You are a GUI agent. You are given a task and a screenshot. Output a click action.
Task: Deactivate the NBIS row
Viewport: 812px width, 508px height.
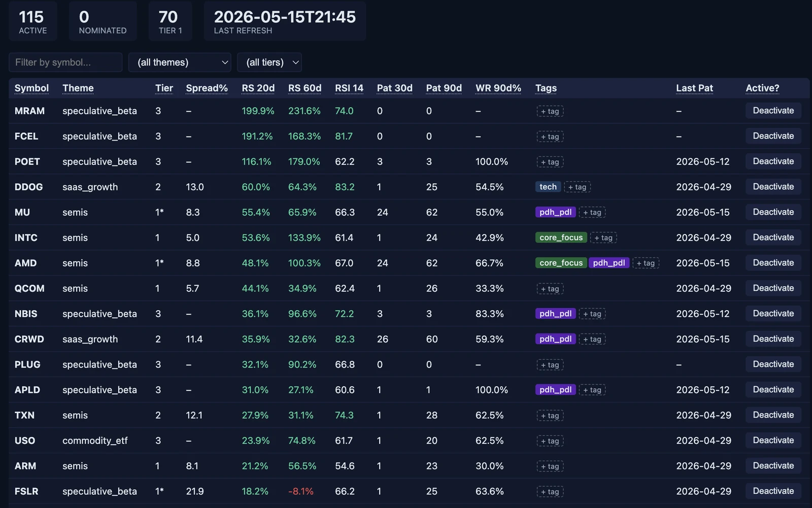773,314
